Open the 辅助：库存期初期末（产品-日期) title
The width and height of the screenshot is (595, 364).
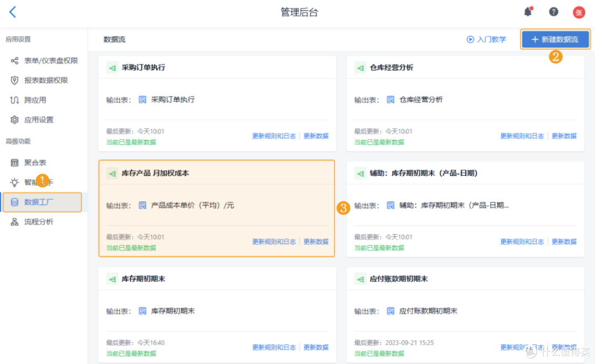pyautogui.click(x=424, y=173)
